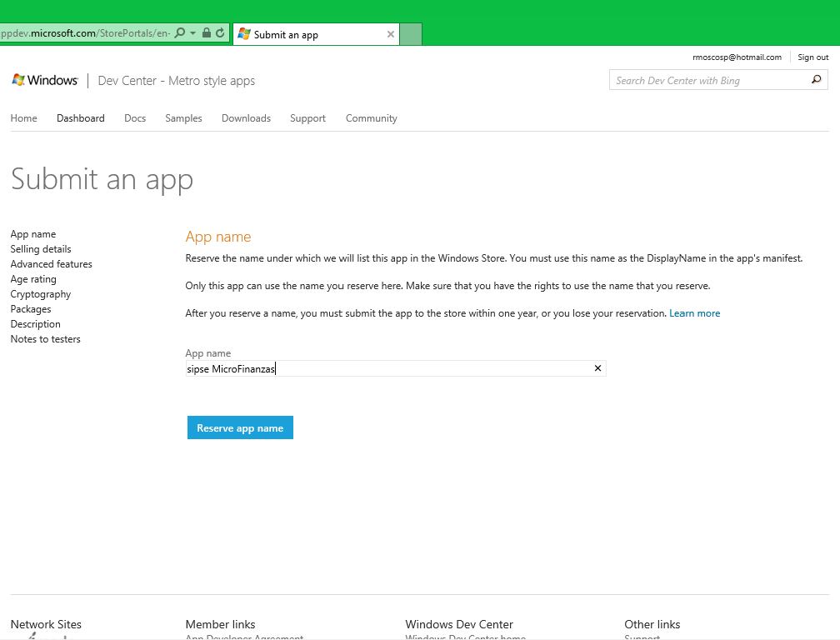Click the security lock icon

[x=207, y=33]
